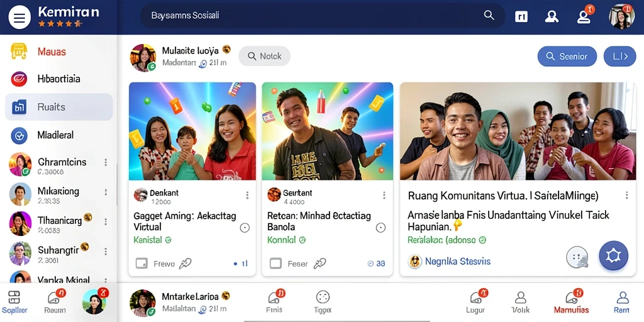This screenshot has width=644, height=322.
Task: Open Mulaoite luoya profile avatar
Action: (143, 58)
